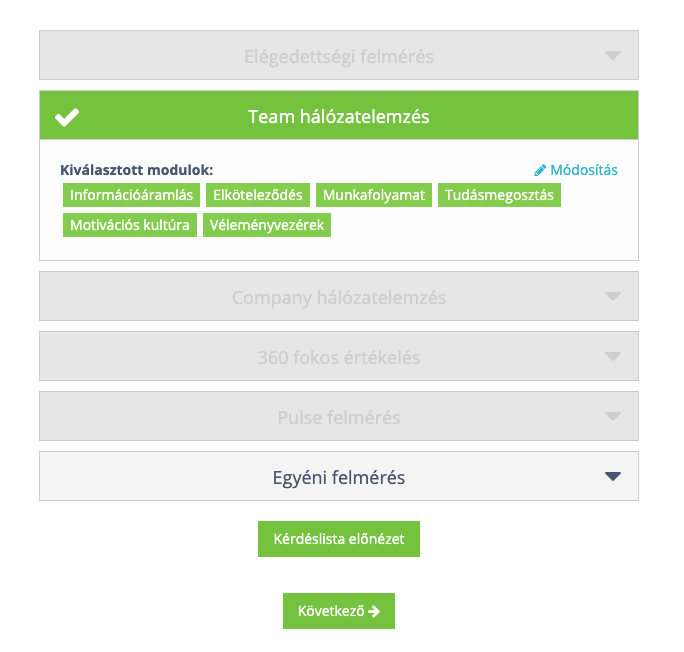Click the Tudásmegosztás module tag
Viewport: 684px width, 652px height.
coord(500,195)
